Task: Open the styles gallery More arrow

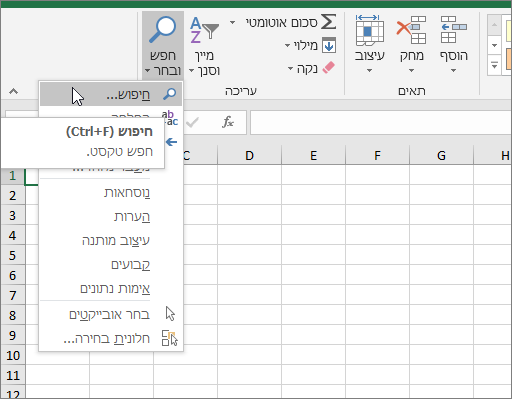Action: (x=494, y=65)
